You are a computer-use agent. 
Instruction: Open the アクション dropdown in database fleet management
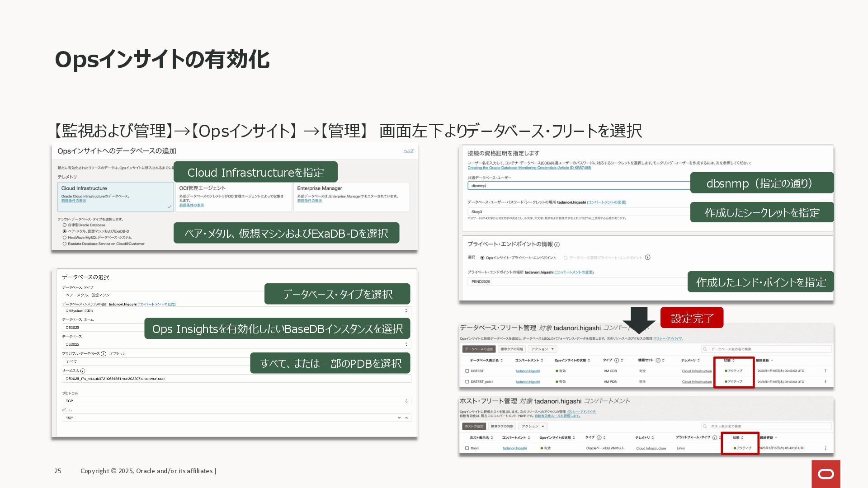tap(542, 349)
